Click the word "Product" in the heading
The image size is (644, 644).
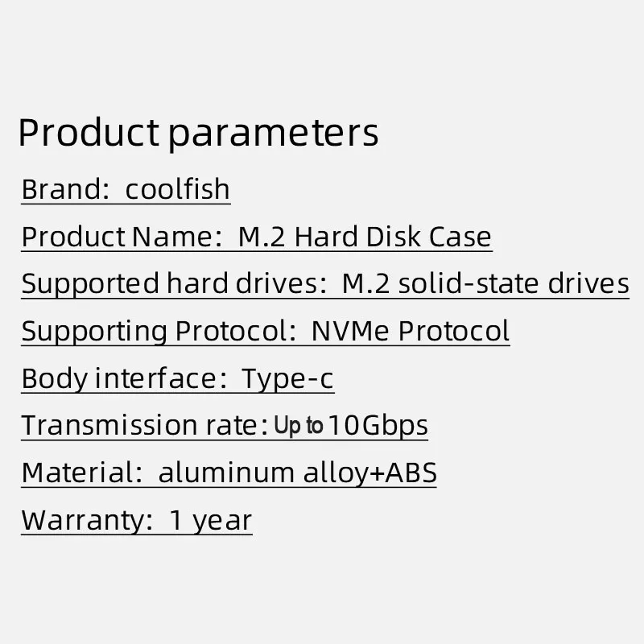coord(89,133)
